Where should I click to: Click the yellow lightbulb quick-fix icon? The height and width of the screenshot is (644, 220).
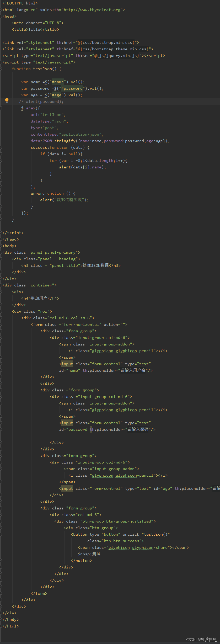[7, 100]
